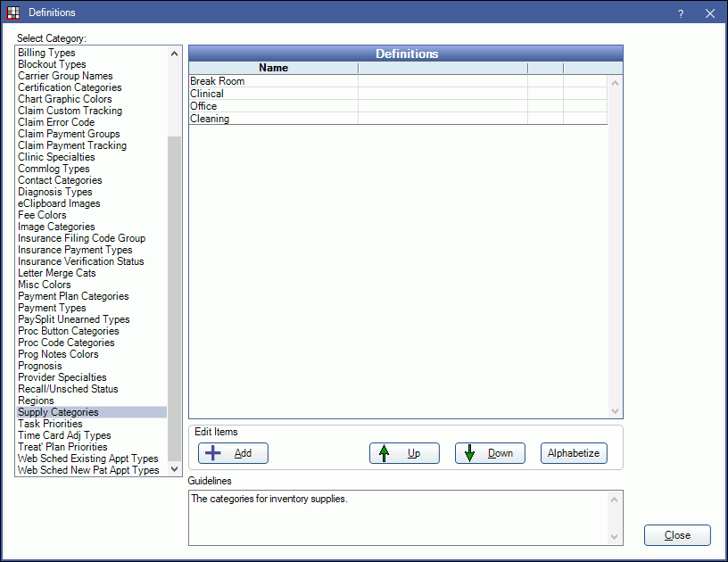Select Insurance Filing Code Group category
Viewport: 728px width, 562px height.
92,238
